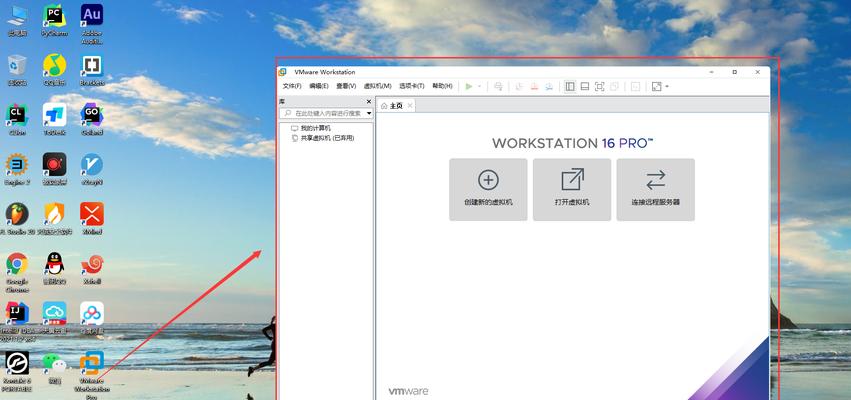851x400 pixels.
Task: Click the Unity mode toolbar icon
Action: [x=614, y=86]
